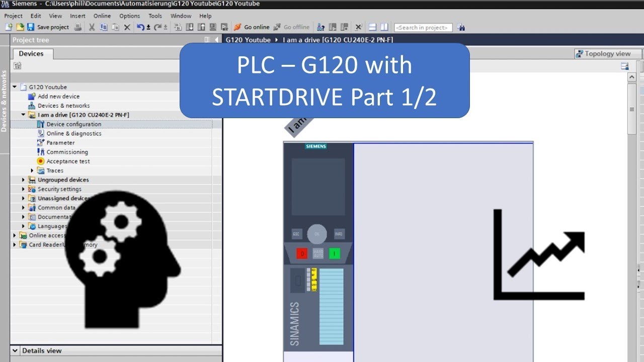Open Commissioning tree item

(62, 152)
